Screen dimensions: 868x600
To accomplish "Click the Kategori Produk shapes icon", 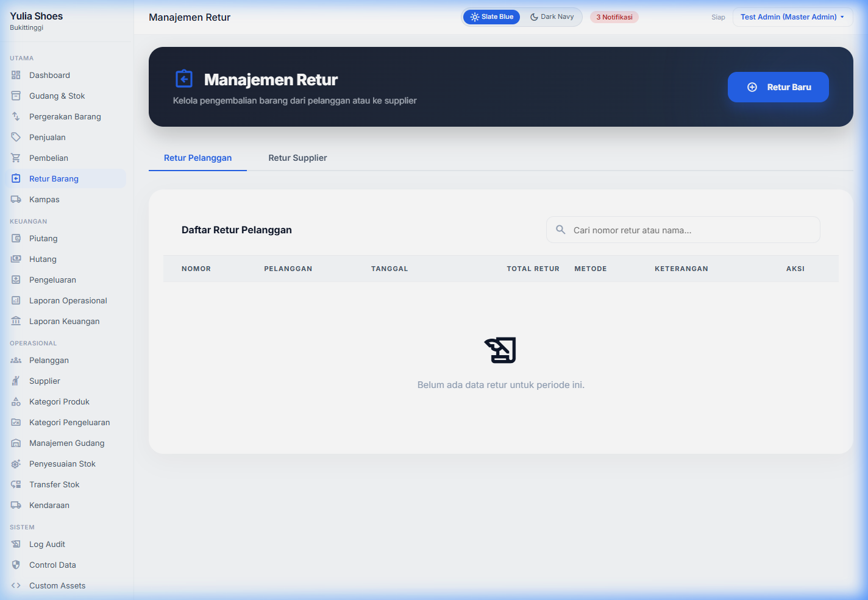I will [x=16, y=401].
